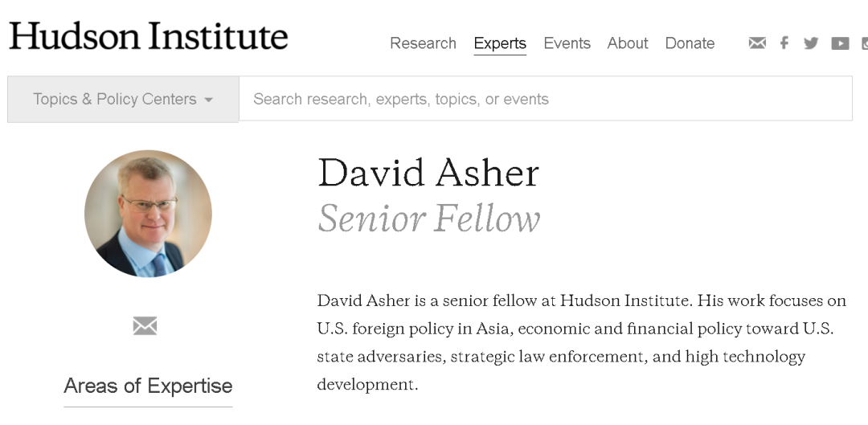The image size is (868, 425).
Task: Go to the Hudson Institute home logo
Action: pos(149,37)
